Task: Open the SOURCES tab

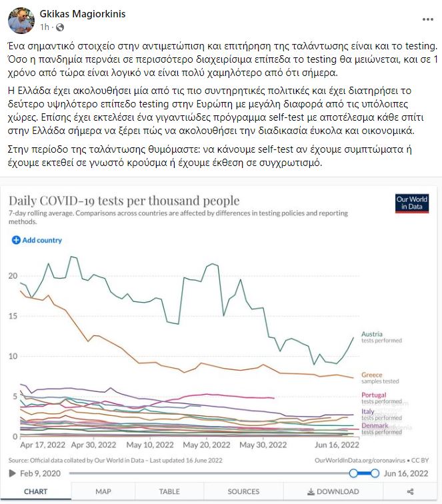Action: tap(243, 492)
